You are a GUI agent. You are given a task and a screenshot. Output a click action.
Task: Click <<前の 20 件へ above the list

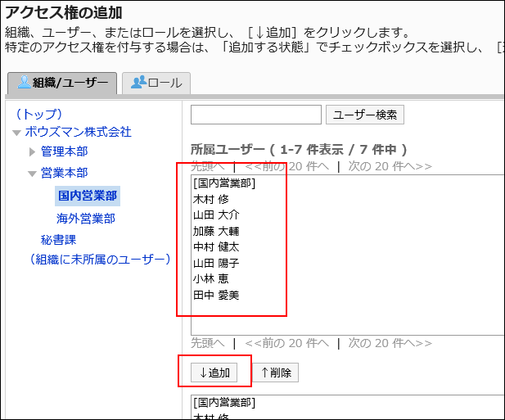click(286, 166)
